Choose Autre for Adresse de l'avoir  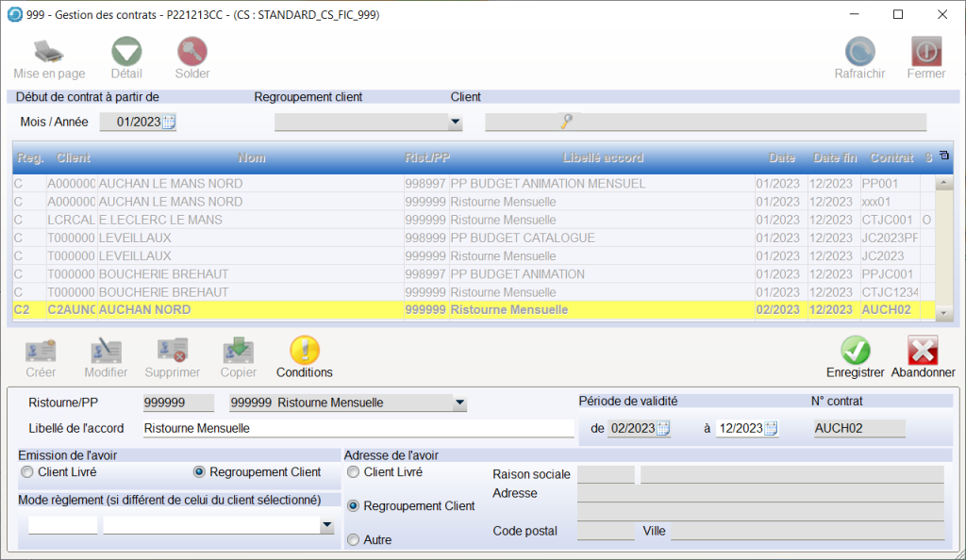click(354, 540)
